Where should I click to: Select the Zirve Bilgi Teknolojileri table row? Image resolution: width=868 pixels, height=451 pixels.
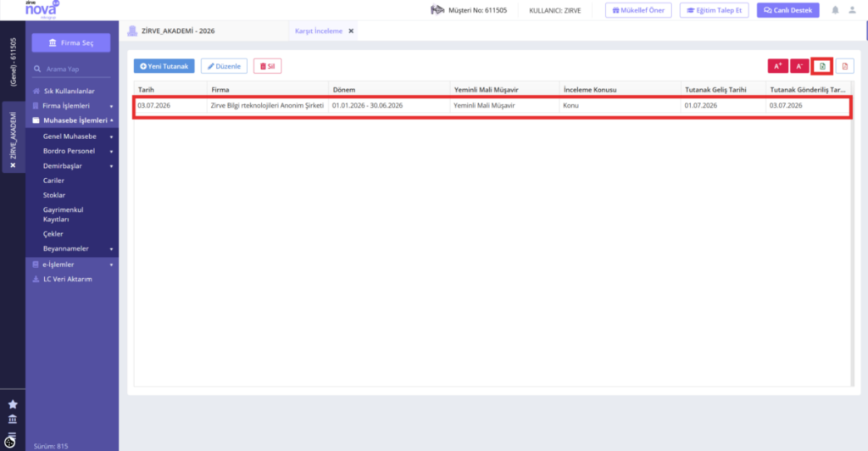(492, 106)
